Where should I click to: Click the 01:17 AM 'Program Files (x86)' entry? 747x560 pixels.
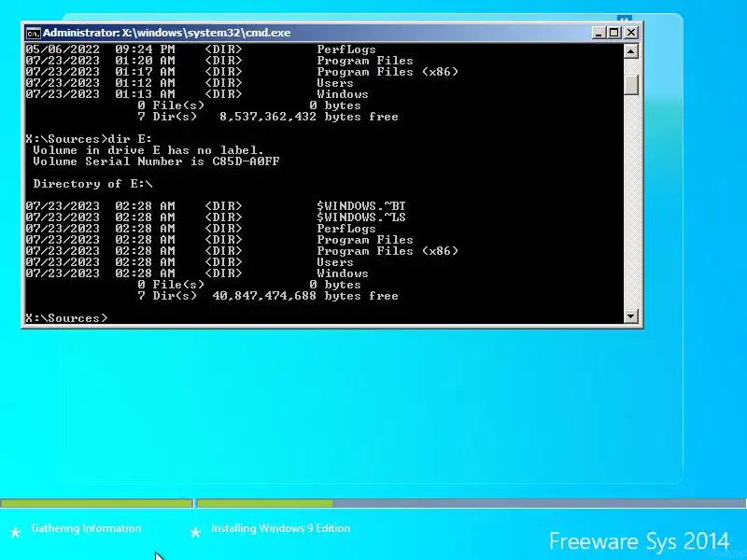(242, 72)
